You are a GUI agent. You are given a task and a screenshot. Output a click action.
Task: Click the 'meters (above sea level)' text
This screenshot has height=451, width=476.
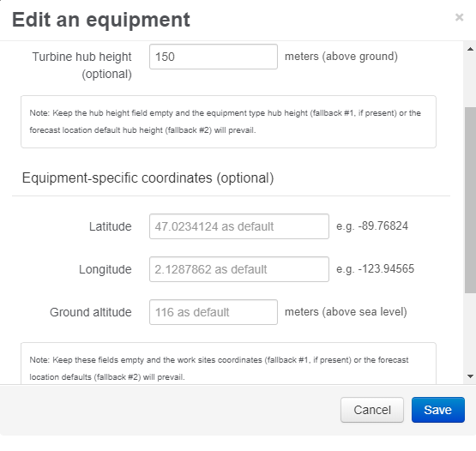(346, 312)
